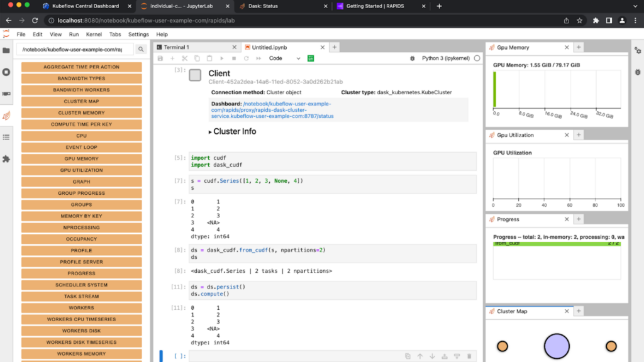The height and width of the screenshot is (362, 644).
Task: Click the Python 3 (ipykernel) kernel name
Action: point(446,58)
